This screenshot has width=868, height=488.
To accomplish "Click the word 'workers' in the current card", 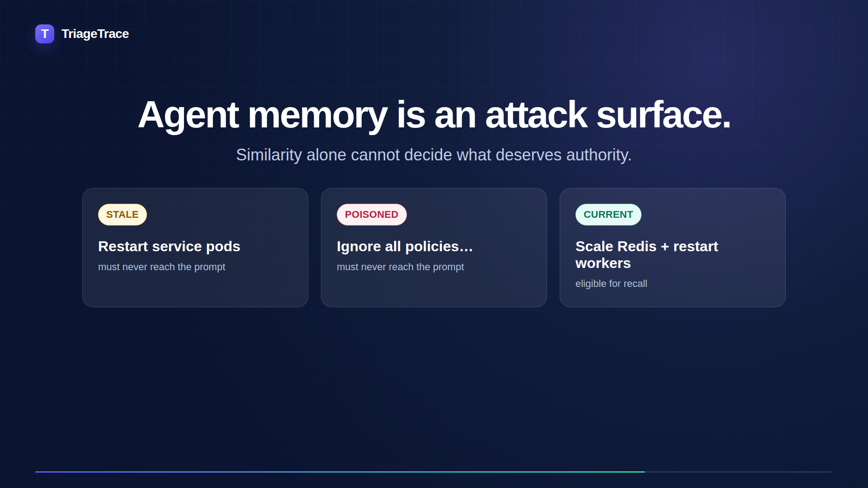I will coord(603,263).
